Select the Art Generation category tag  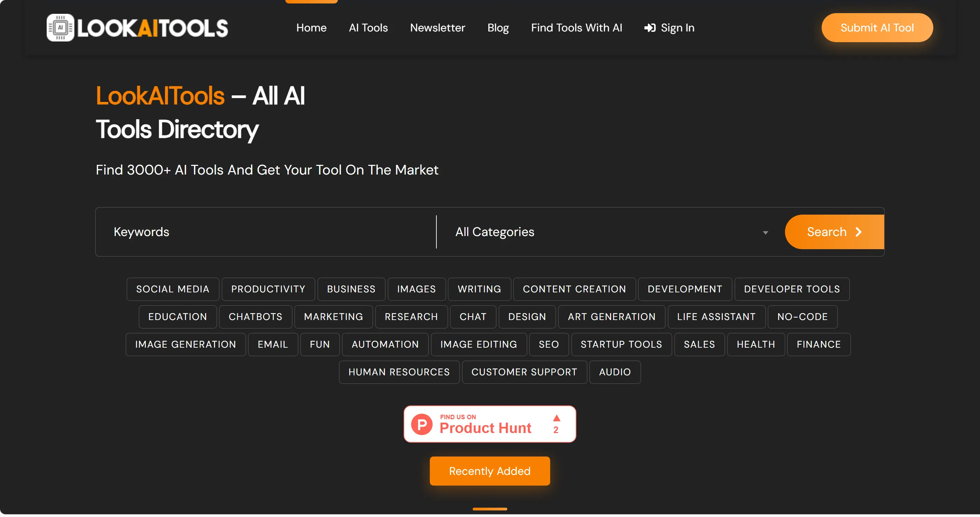tap(612, 317)
